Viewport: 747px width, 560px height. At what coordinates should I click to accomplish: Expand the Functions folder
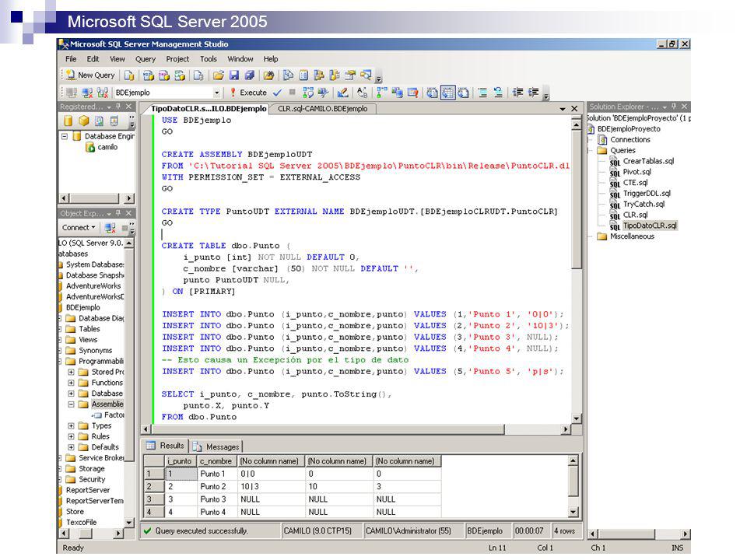pyautogui.click(x=71, y=383)
